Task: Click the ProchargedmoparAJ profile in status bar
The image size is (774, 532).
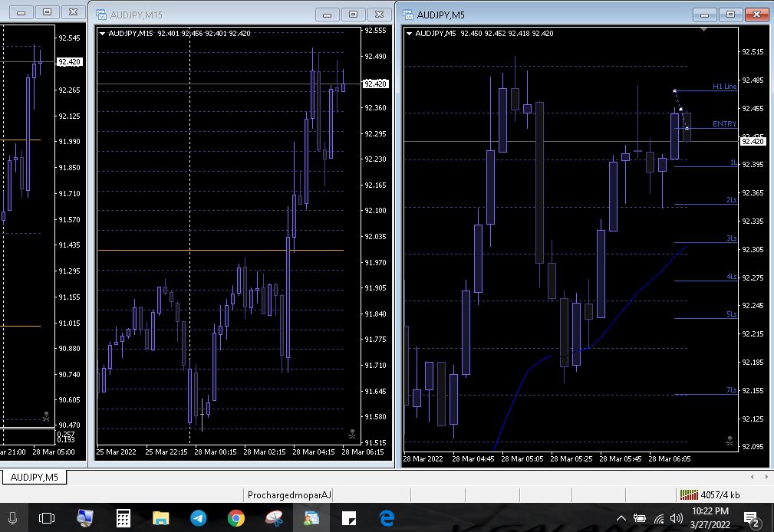Action: click(288, 495)
